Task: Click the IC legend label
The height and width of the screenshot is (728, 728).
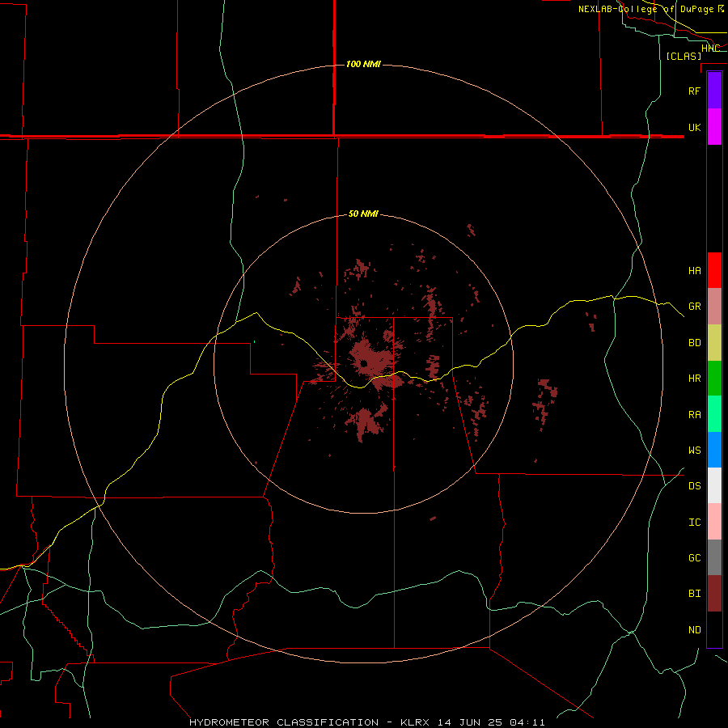Action: pyautogui.click(x=694, y=523)
